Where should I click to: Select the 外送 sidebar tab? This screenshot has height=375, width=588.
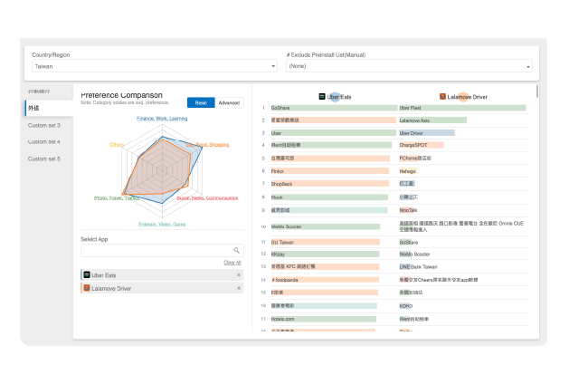click(49, 108)
